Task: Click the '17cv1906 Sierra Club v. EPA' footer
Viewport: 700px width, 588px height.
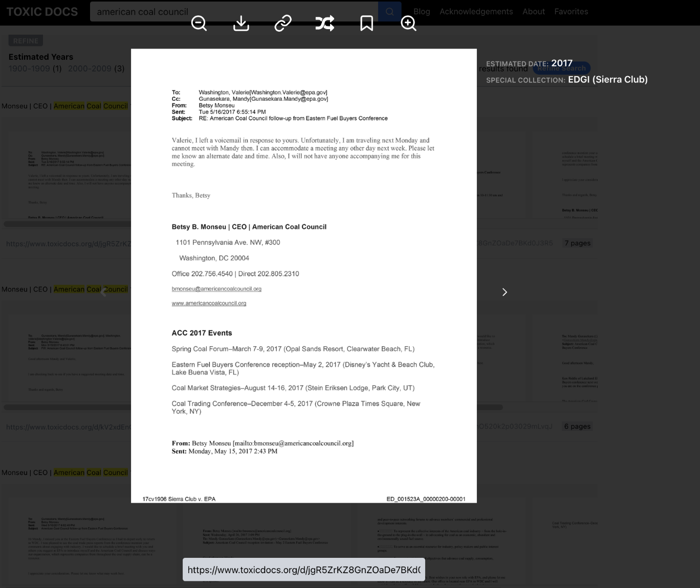Action: point(179,499)
